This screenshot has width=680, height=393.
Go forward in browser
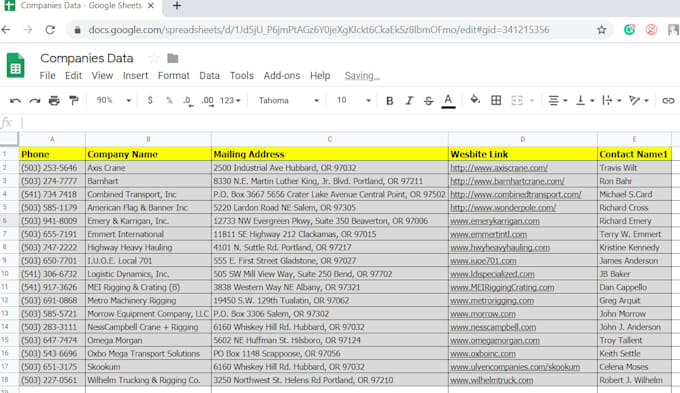(28, 29)
